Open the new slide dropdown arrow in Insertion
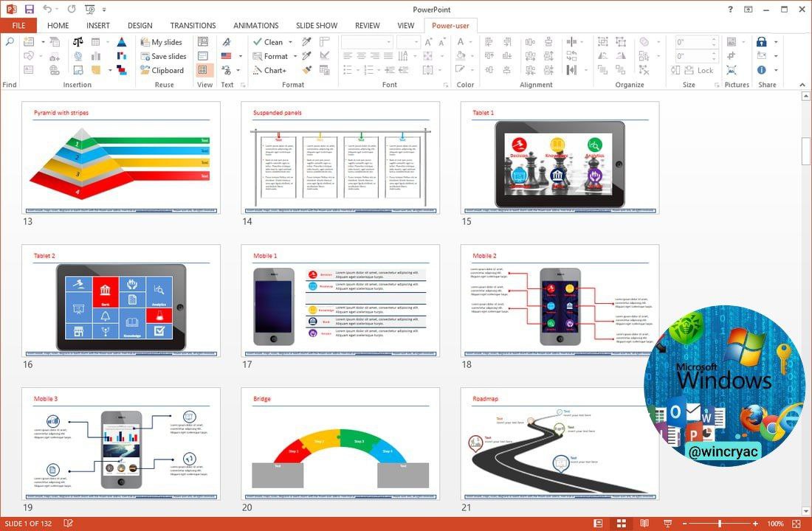Viewport: 812px width, 531px height. [x=43, y=42]
